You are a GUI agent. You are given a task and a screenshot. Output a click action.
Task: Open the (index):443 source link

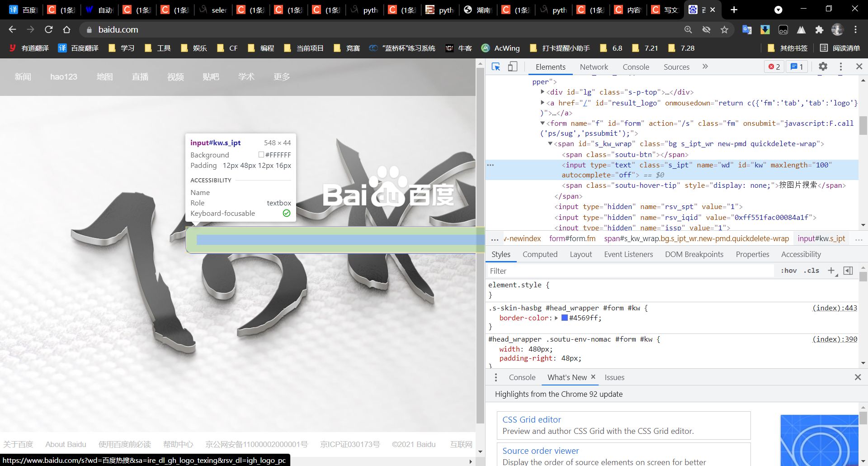[x=835, y=308]
